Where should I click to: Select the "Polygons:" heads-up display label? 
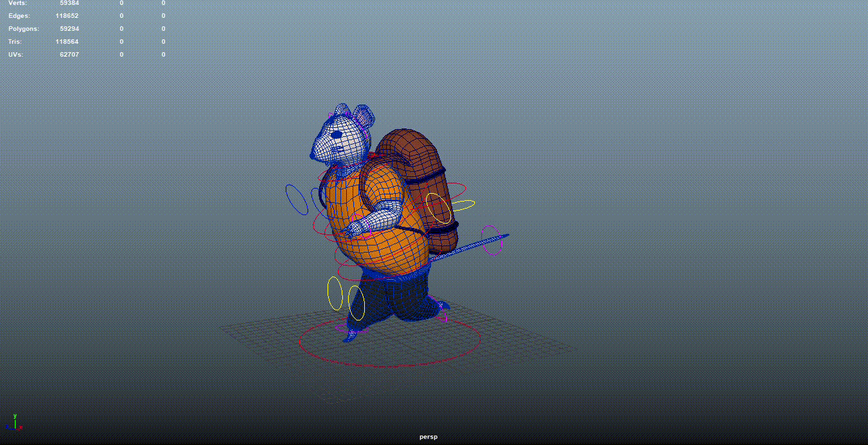pos(24,29)
